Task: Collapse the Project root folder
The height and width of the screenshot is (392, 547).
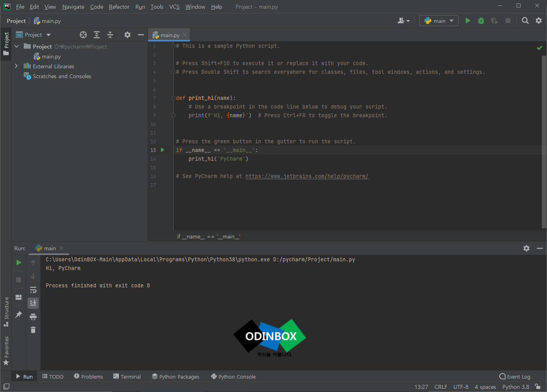Action: click(17, 47)
